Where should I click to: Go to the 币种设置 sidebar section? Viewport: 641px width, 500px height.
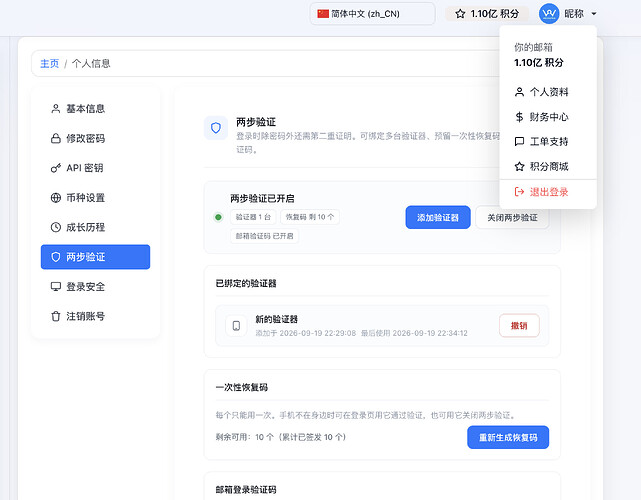pyautogui.click(x=95, y=198)
